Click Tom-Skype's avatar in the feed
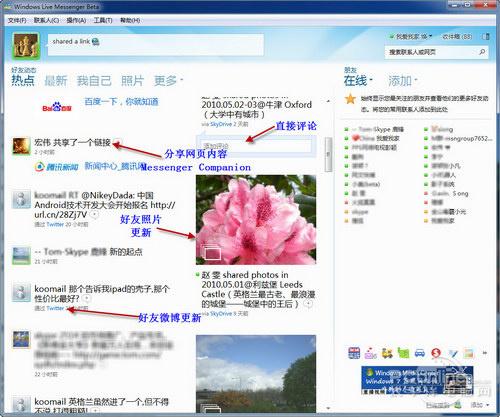The image size is (500, 417). pyautogui.click(x=21, y=256)
